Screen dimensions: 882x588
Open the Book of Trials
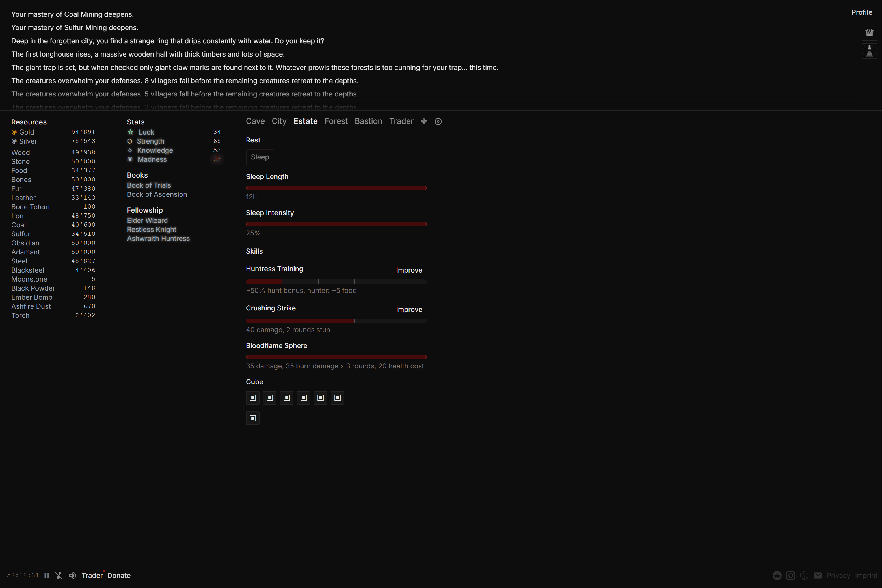click(149, 185)
